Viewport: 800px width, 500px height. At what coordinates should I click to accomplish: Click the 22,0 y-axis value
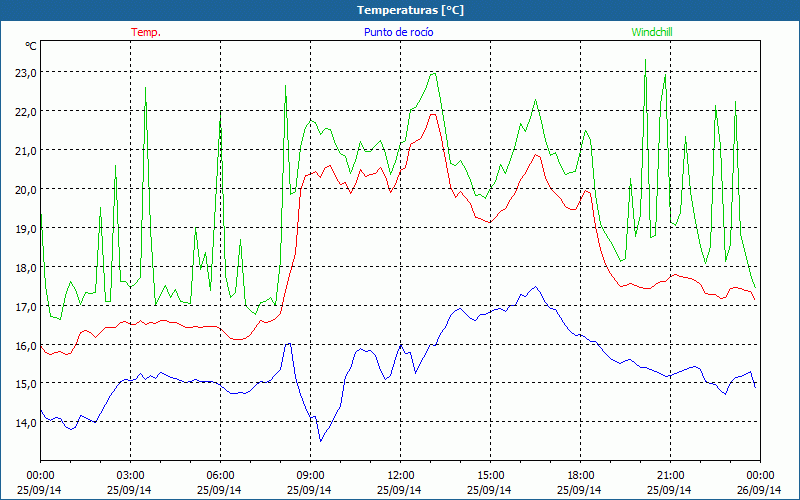(x=26, y=111)
